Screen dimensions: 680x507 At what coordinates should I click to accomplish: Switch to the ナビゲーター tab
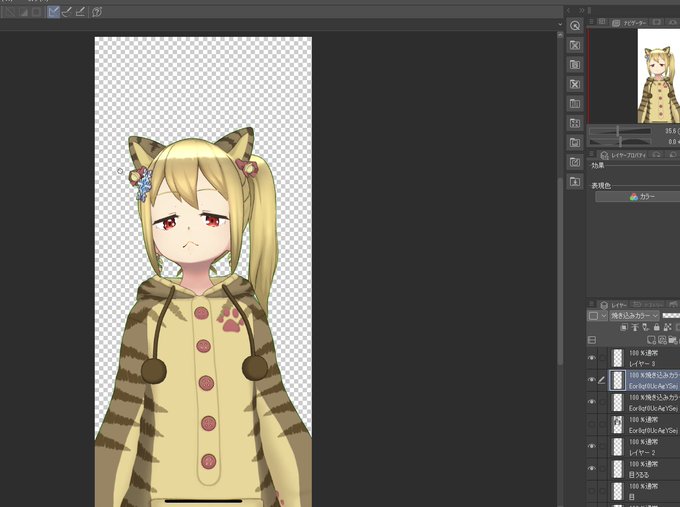coord(629,23)
